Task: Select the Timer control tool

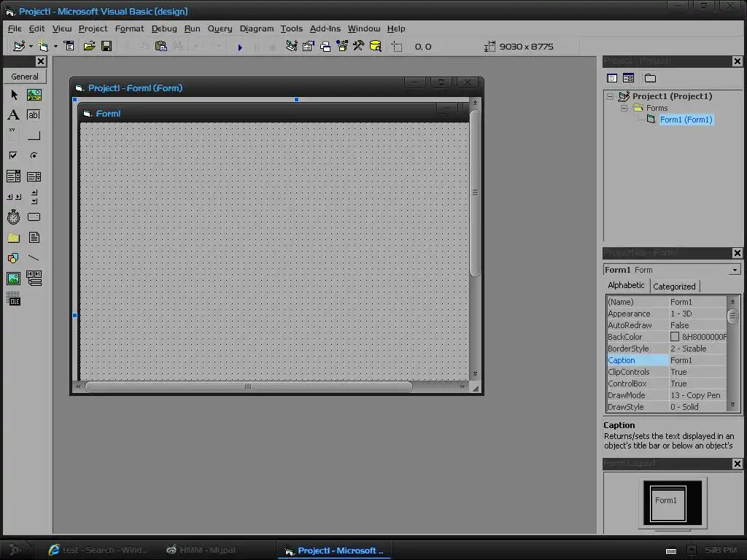Action: pos(14,217)
